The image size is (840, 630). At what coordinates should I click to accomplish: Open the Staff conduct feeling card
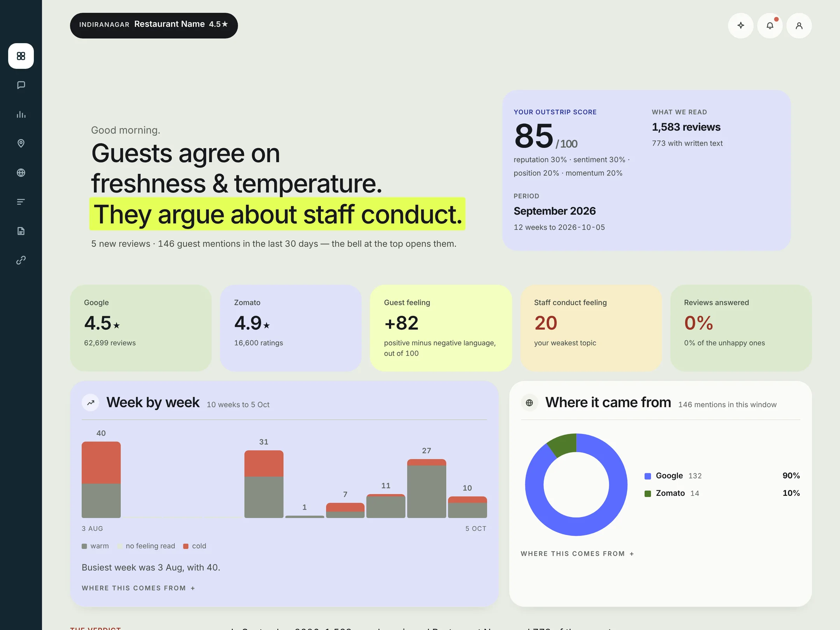click(591, 328)
